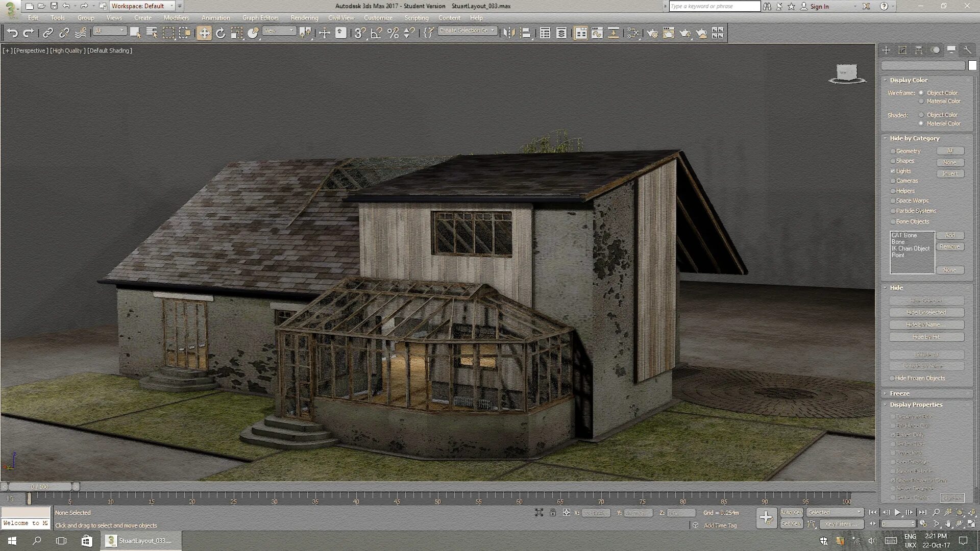This screenshot has height=551, width=980.
Task: Toggle the Angle Snap icon
Action: pos(376,33)
